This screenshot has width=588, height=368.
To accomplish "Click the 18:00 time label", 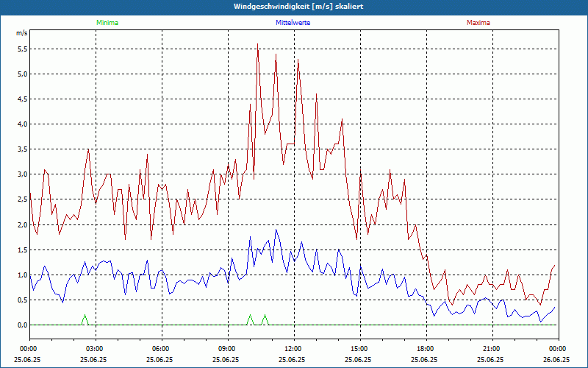I will tap(426, 349).
